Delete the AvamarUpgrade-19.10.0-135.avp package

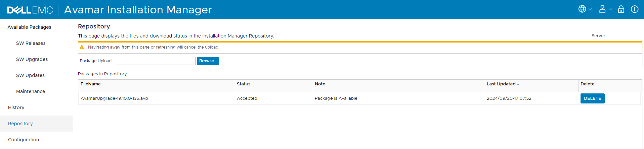click(592, 98)
